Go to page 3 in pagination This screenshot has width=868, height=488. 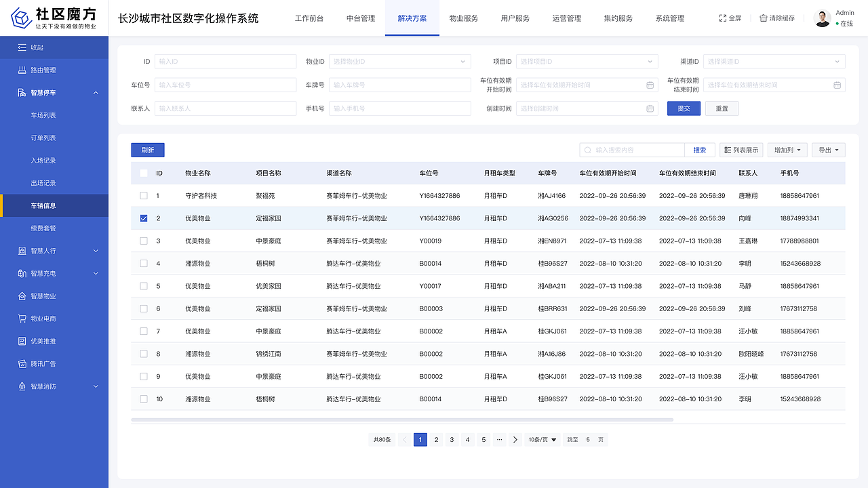pos(452,439)
